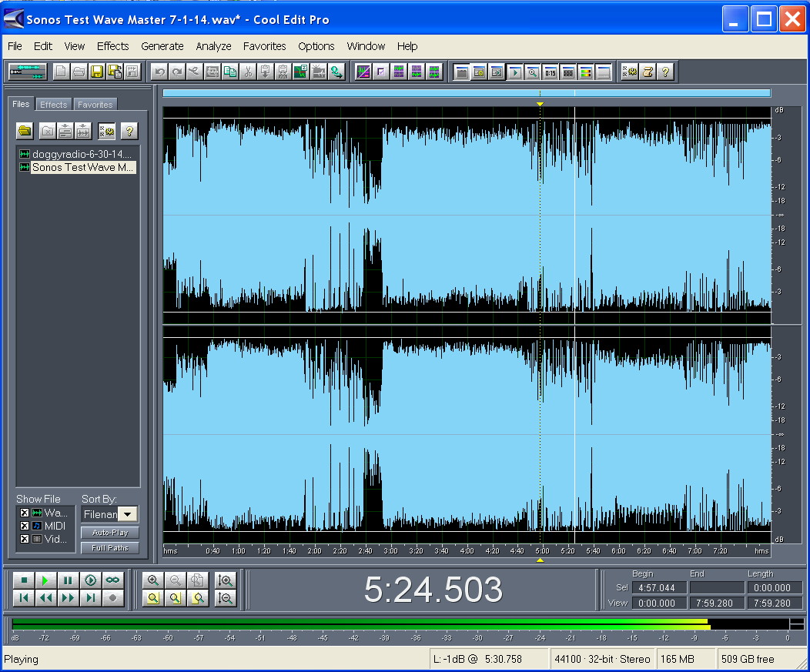Viewport: 810px width, 672px height.
Task: Show the level meters with the color-bar icon
Action: pos(586,72)
